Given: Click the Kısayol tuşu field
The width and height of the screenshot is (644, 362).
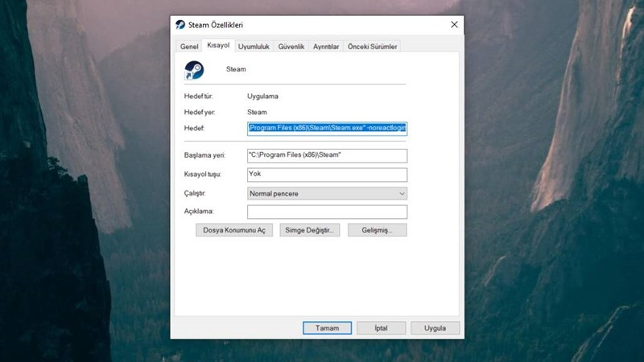Looking at the screenshot, I should point(327,175).
